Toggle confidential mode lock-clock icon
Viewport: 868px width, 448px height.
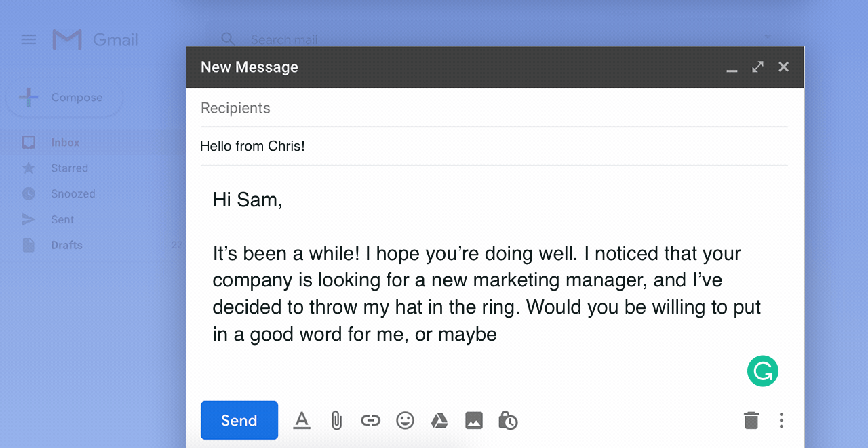pyautogui.click(x=508, y=421)
